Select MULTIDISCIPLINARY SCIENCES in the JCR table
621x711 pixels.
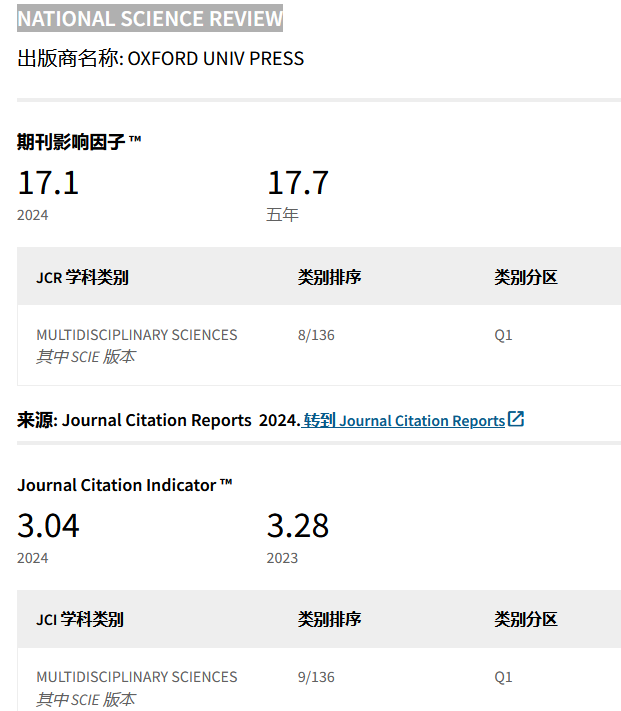[137, 335]
